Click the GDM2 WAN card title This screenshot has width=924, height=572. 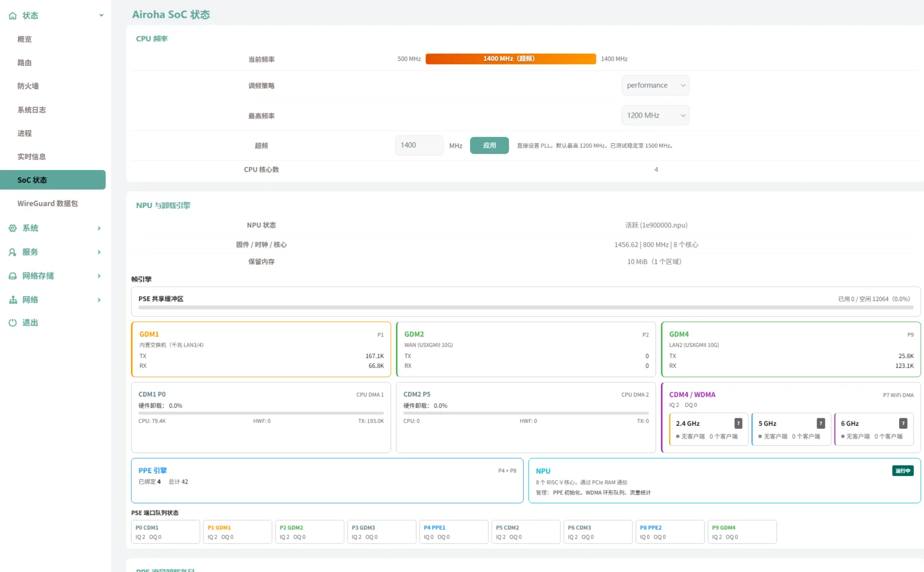(414, 335)
